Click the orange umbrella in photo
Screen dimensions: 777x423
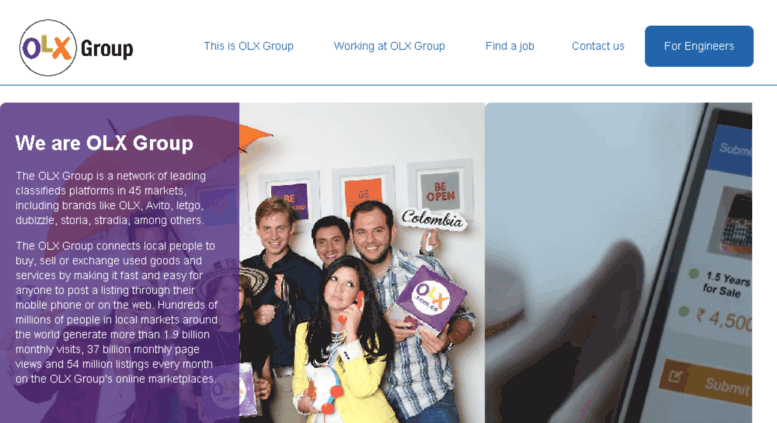pos(256,137)
